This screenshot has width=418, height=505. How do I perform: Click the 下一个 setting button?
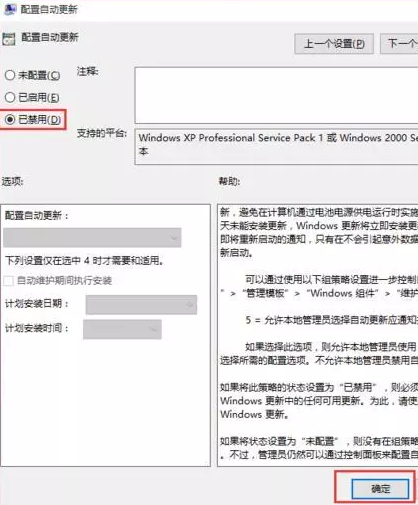coord(400,44)
